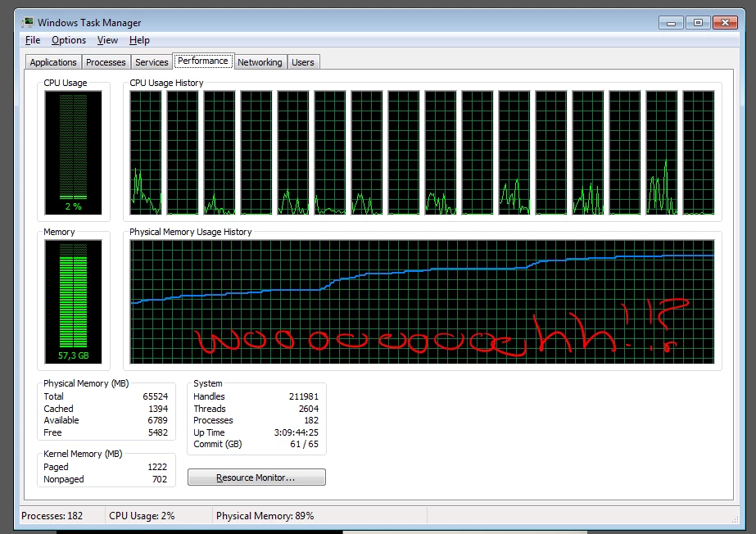Open the Help menu
Image resolution: width=756 pixels, height=534 pixels.
pos(139,40)
